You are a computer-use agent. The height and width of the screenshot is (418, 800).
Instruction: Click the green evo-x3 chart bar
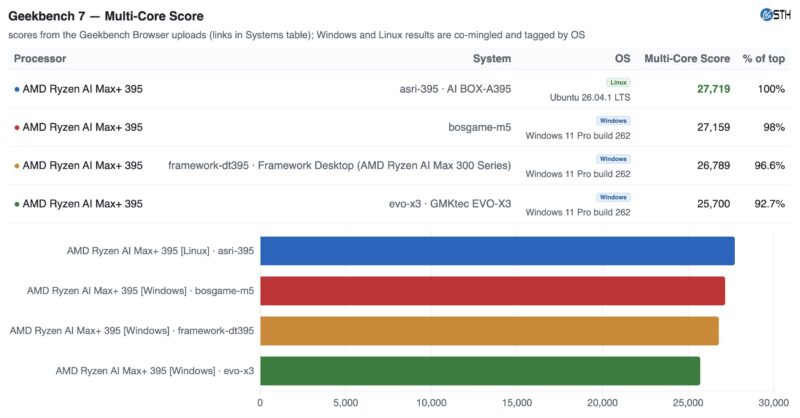(x=480, y=371)
